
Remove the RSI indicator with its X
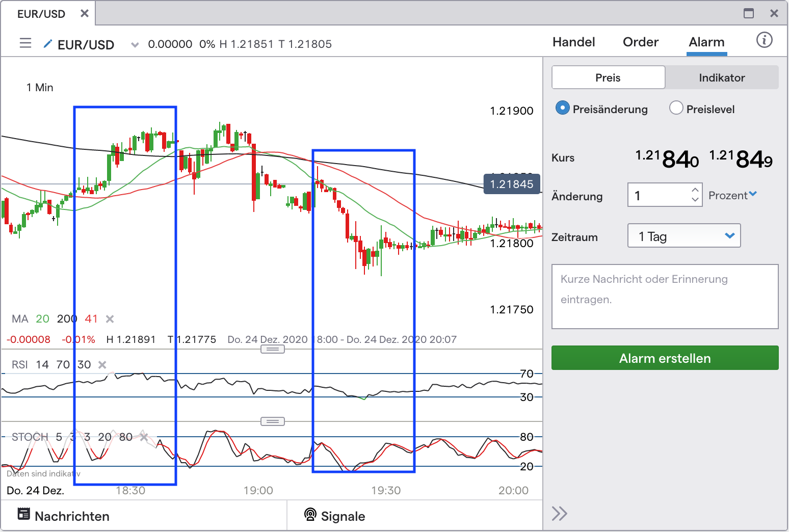(102, 365)
